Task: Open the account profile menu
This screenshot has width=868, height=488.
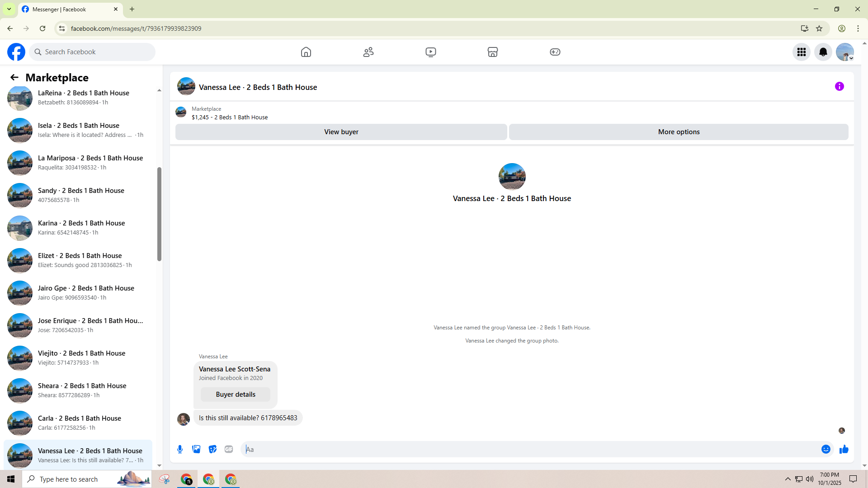Action: tap(845, 52)
